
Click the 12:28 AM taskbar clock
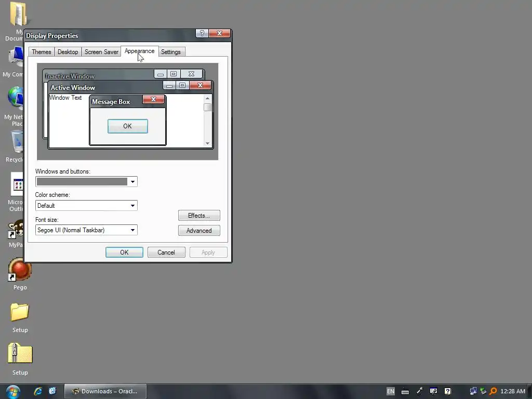(513, 391)
